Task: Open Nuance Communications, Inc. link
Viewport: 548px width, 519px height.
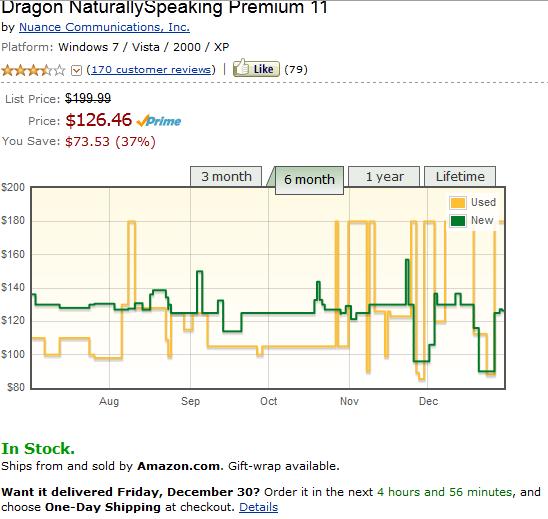Action: [x=104, y=27]
